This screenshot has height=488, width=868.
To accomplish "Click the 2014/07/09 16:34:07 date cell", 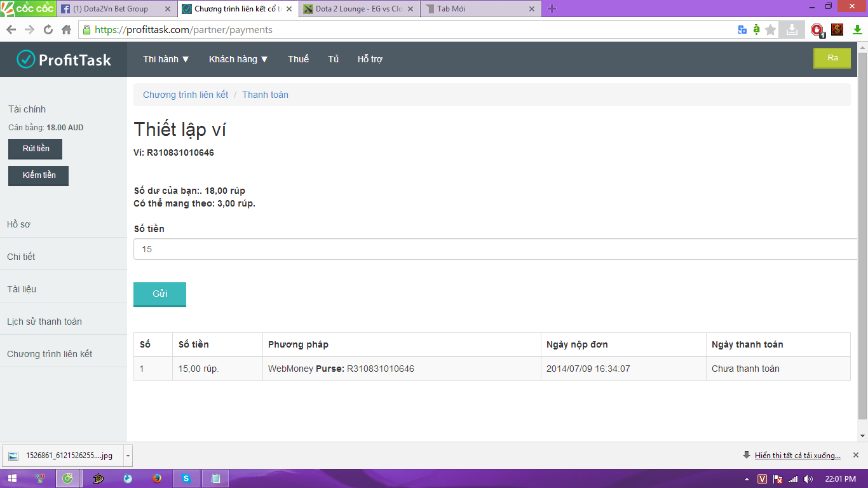I will [623, 369].
